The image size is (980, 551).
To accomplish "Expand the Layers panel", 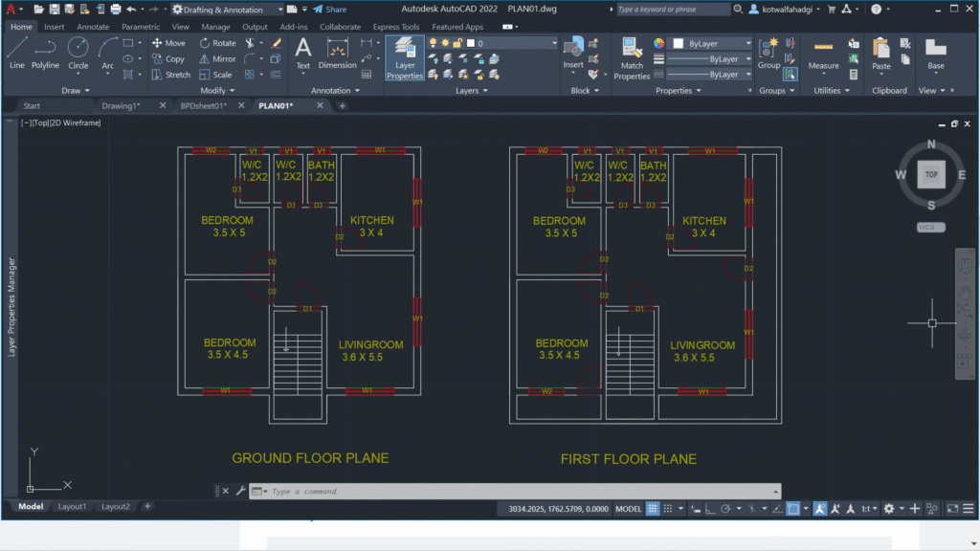I will click(471, 91).
